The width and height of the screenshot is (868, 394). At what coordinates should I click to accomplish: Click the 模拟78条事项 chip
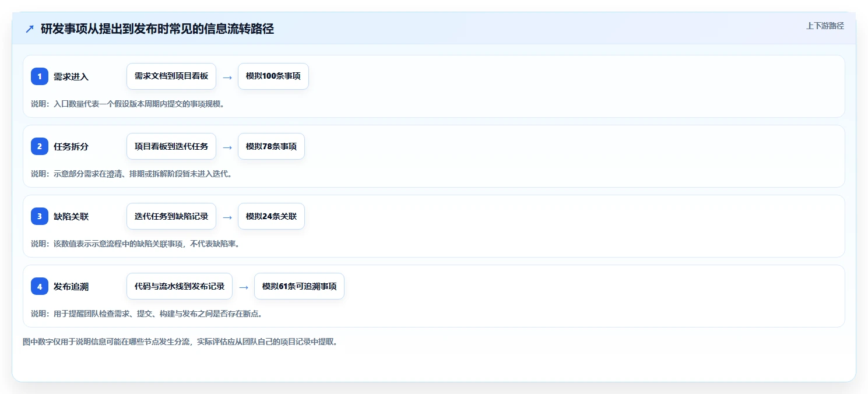coord(271,146)
